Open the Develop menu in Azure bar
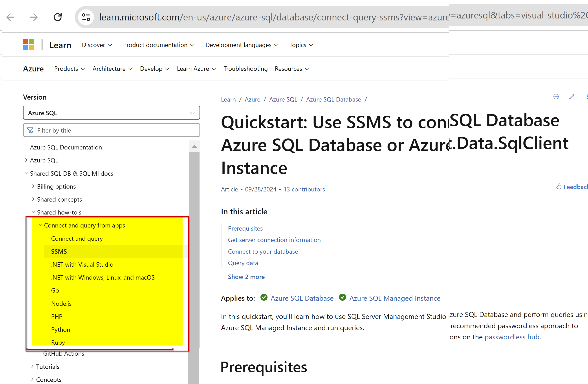Viewport: 588px width, 384px height. (x=155, y=69)
